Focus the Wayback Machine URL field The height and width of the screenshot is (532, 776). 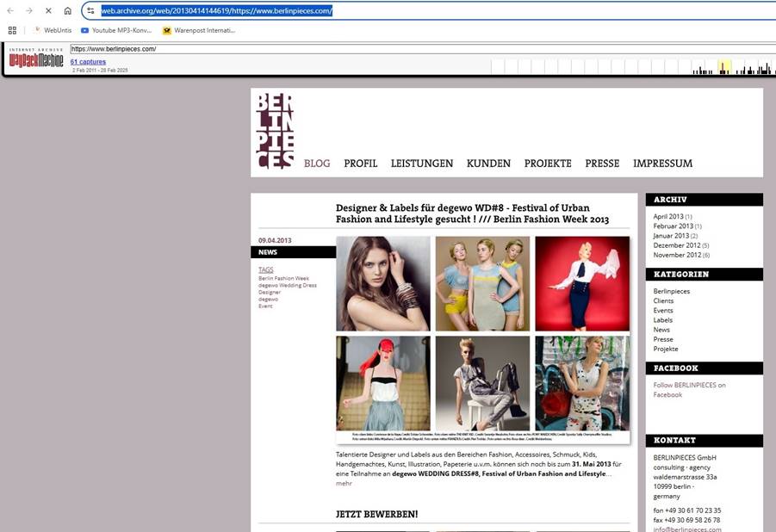click(x=423, y=49)
